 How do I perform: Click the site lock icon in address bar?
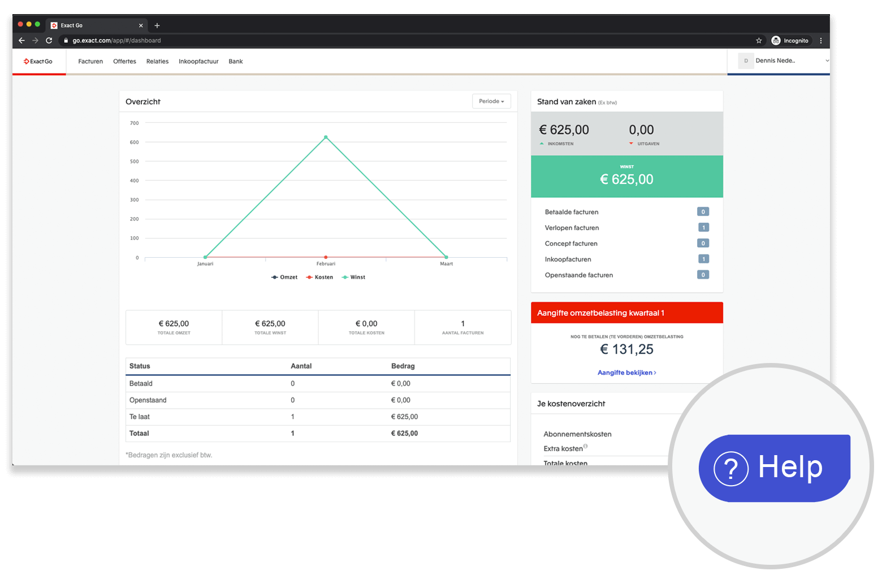click(66, 41)
